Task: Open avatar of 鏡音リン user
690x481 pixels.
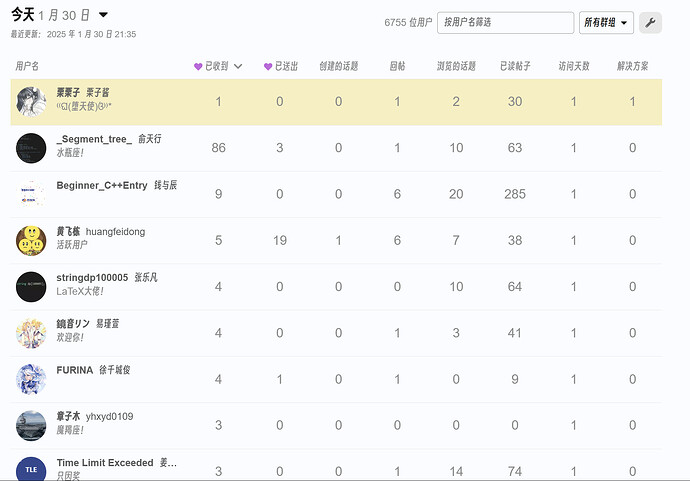Action: pyautogui.click(x=31, y=333)
